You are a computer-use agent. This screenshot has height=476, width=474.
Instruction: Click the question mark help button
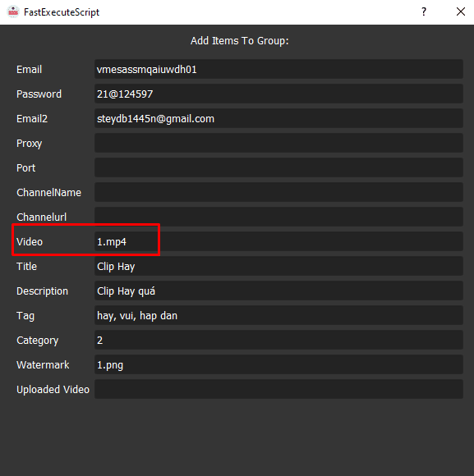click(424, 11)
